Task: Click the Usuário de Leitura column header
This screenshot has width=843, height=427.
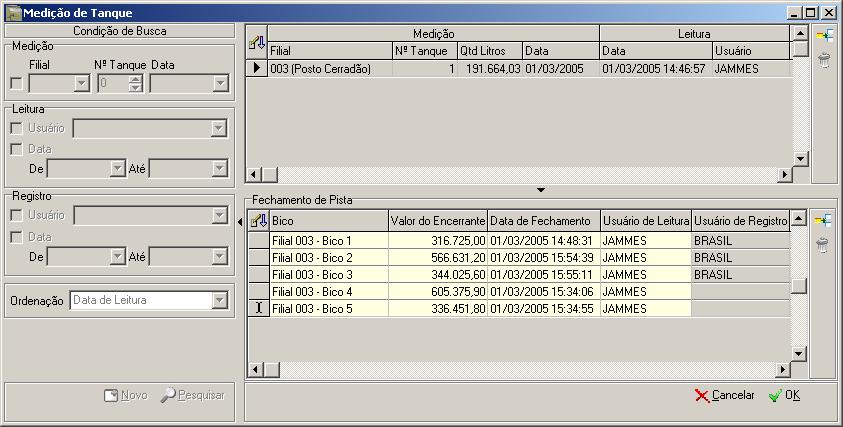Action: 646,221
